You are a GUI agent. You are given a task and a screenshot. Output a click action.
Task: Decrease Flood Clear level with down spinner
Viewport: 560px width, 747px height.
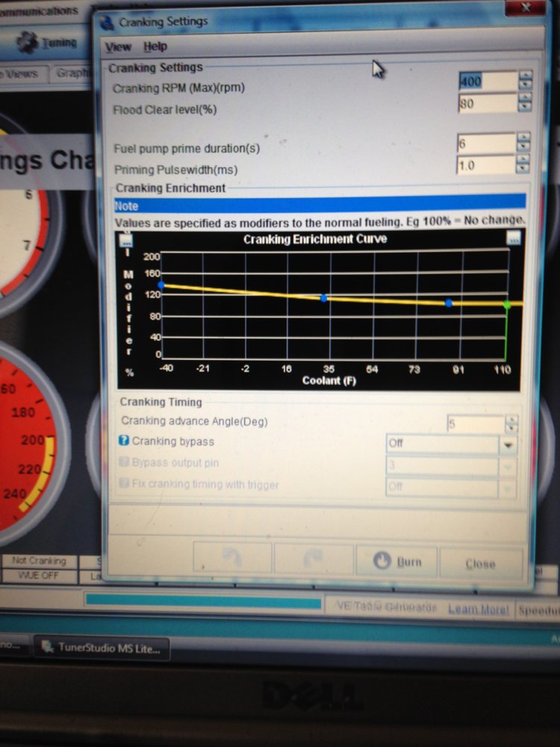click(525, 107)
